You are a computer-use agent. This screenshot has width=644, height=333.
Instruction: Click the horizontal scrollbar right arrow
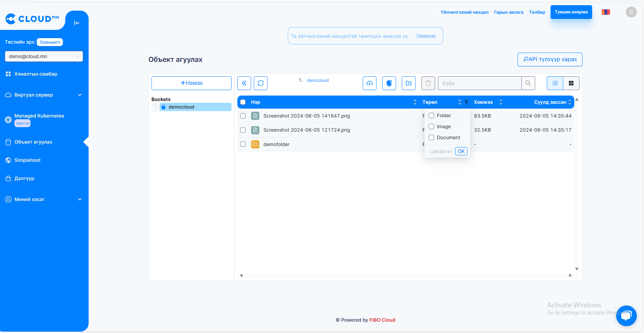(570, 275)
